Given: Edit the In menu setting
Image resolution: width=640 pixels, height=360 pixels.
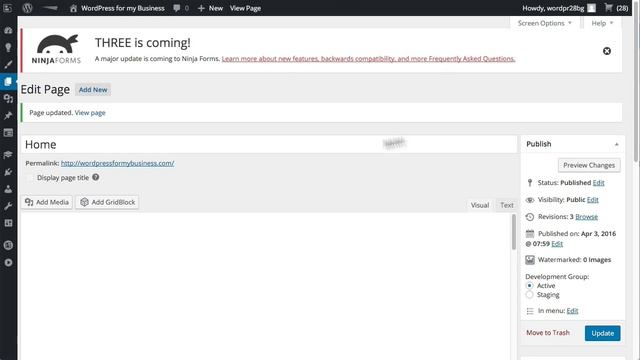Looking at the screenshot, I should click(572, 311).
